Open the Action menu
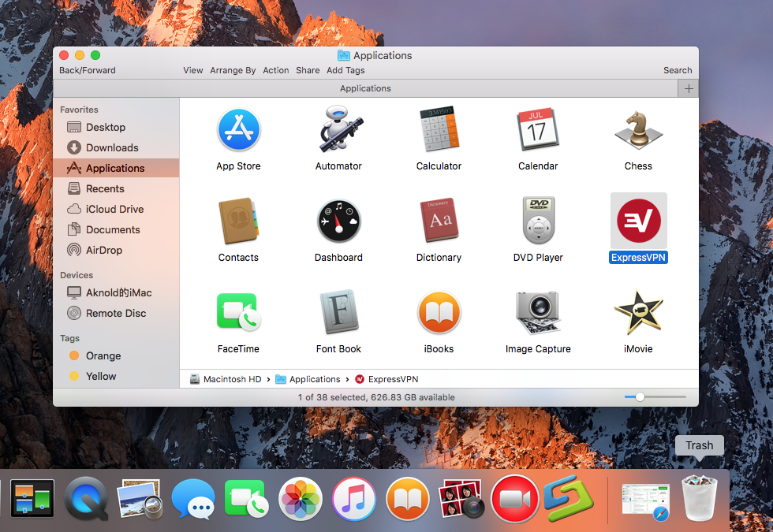 tap(275, 70)
